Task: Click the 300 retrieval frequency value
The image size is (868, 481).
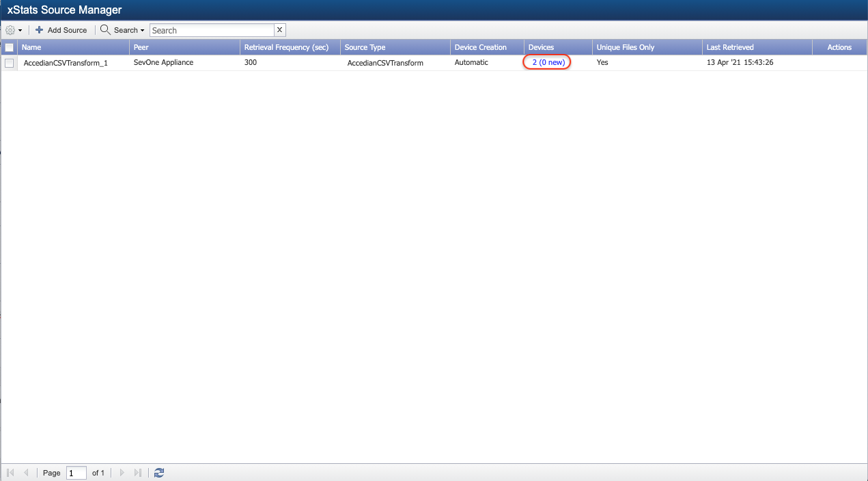Action: (251, 62)
